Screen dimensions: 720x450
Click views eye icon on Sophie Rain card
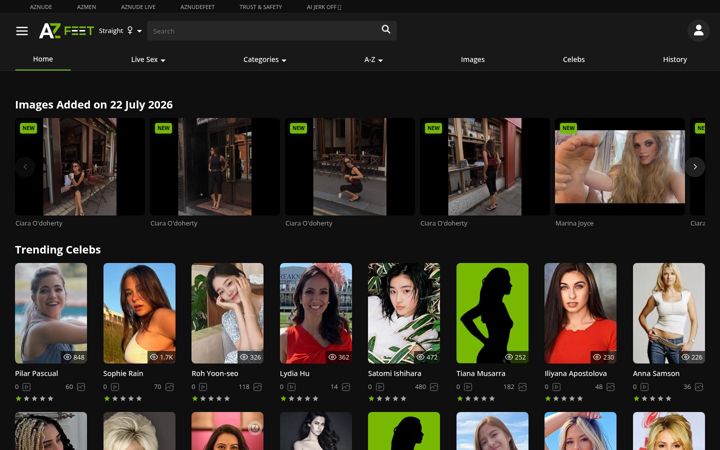154,357
